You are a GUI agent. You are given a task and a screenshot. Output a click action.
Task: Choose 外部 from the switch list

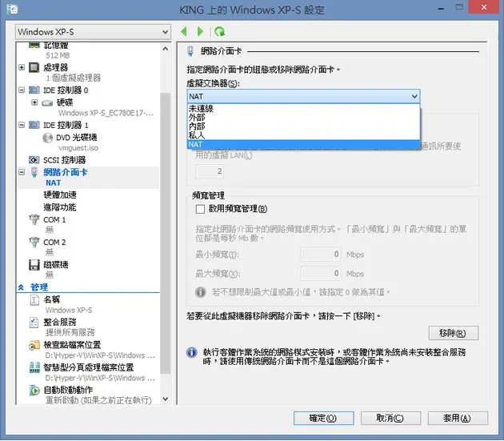point(303,118)
